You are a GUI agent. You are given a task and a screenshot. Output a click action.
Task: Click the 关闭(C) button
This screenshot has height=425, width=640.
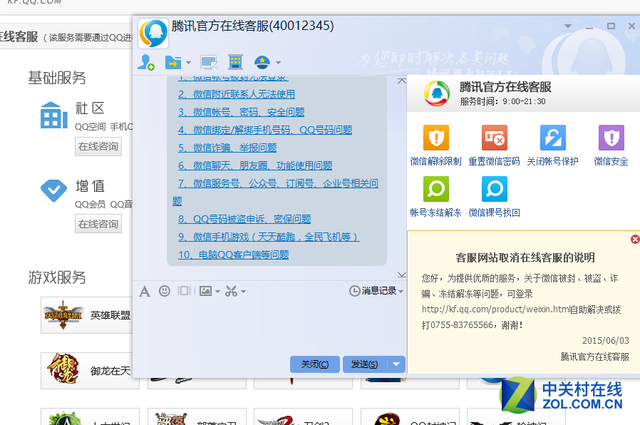click(x=315, y=364)
